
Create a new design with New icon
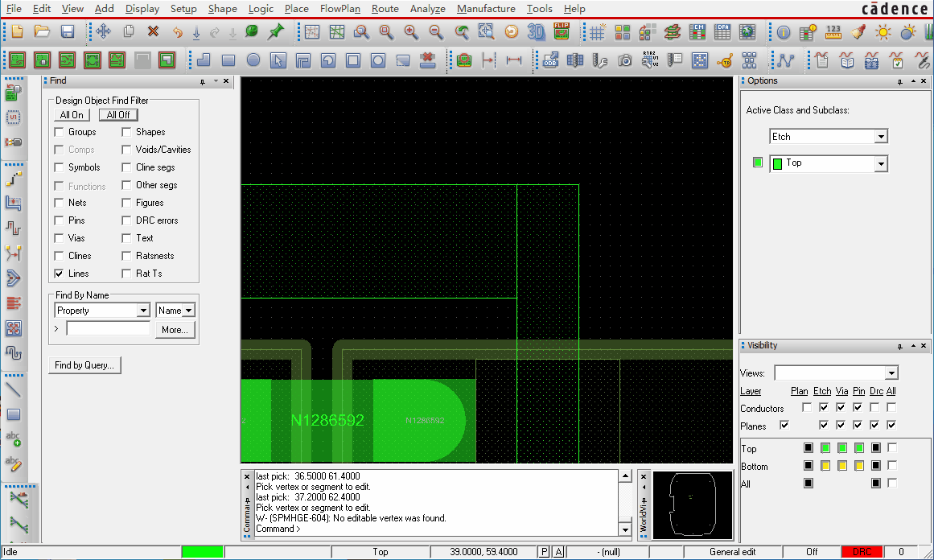click(17, 31)
